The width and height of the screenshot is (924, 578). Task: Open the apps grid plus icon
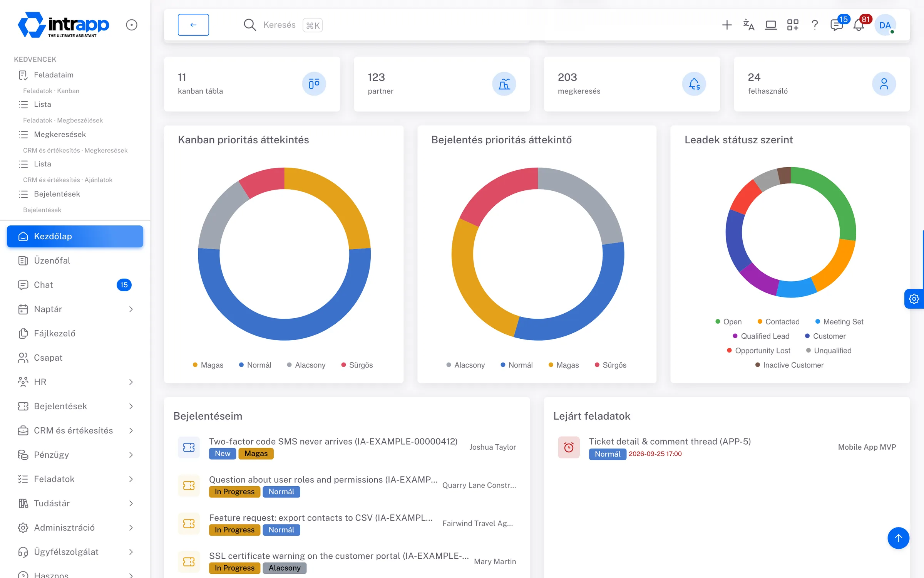pyautogui.click(x=792, y=25)
